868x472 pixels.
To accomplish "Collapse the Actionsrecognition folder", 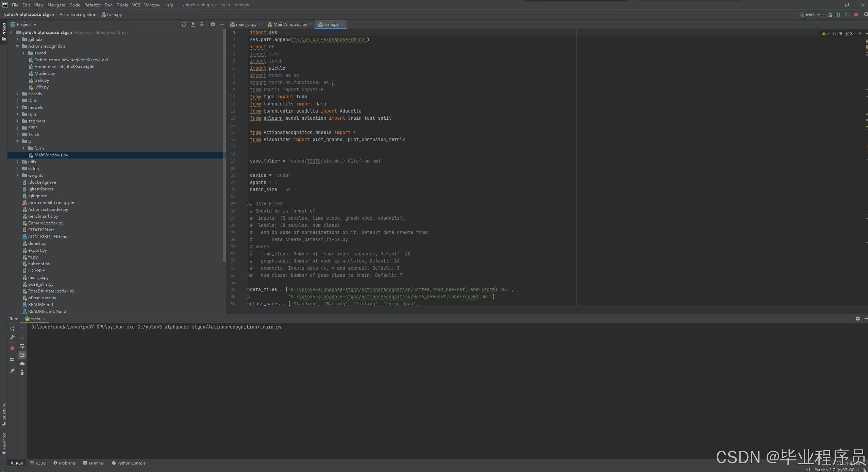I will click(x=18, y=46).
